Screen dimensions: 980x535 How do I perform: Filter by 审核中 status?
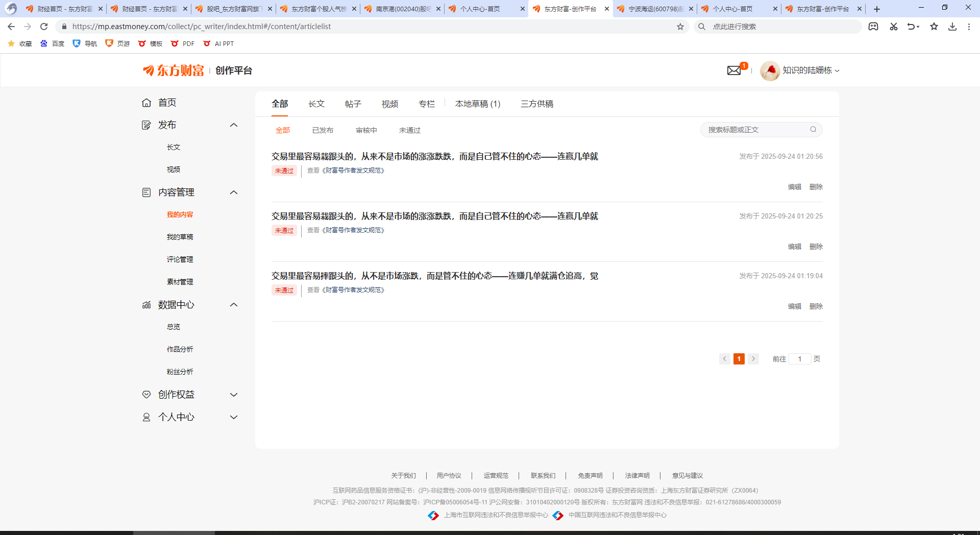(x=366, y=130)
